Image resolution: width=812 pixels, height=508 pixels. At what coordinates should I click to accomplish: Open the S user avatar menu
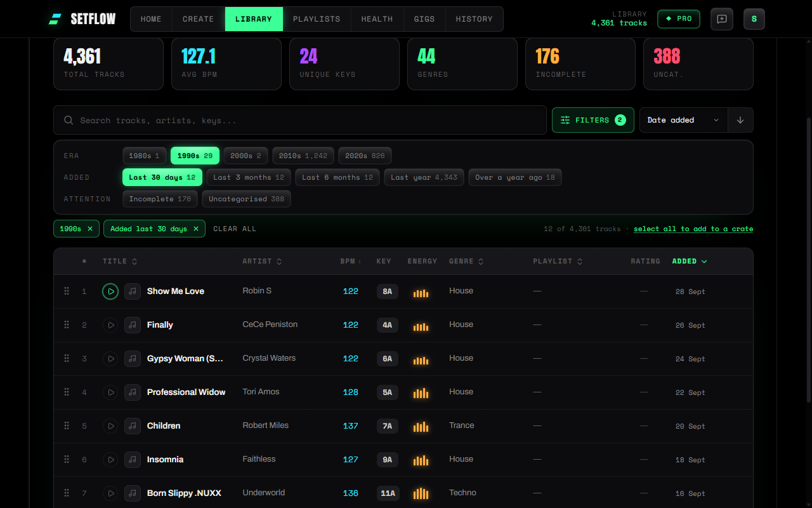click(754, 19)
